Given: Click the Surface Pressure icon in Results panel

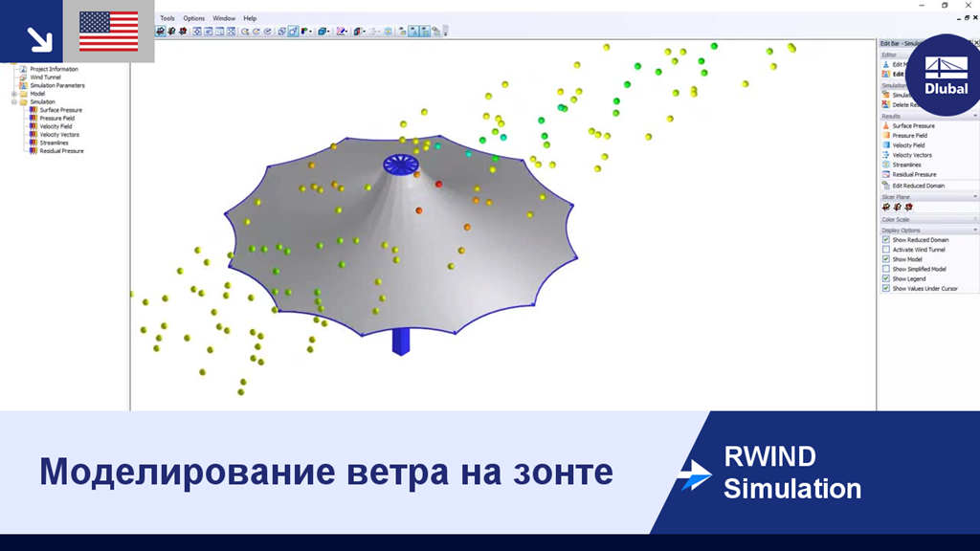Looking at the screenshot, I should pos(885,125).
